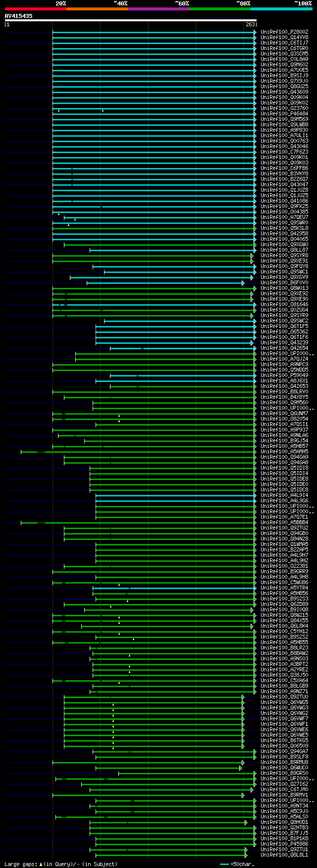317x868 pixels.
Task: Select the UniRef100_C6FFB6 hit label
Action: tap(284, 168)
